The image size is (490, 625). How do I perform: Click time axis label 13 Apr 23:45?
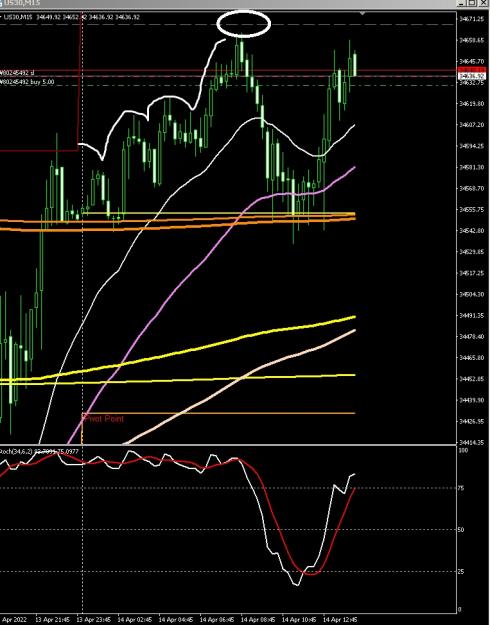[x=94, y=620]
